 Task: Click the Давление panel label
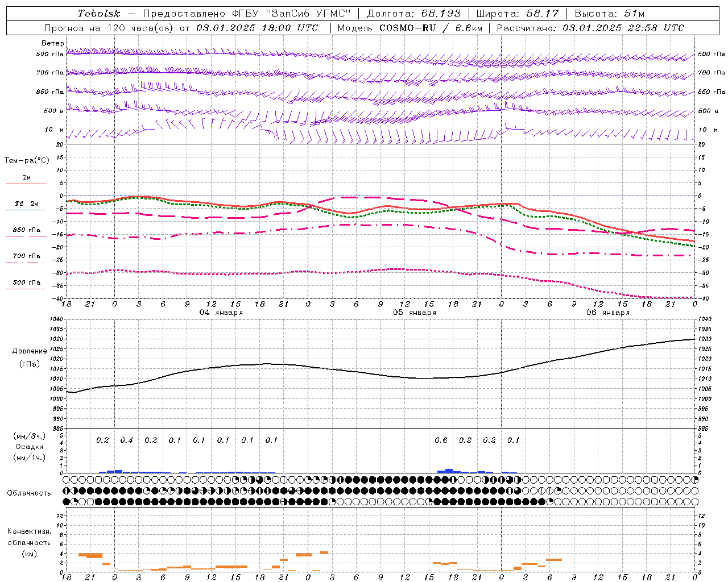(30, 351)
